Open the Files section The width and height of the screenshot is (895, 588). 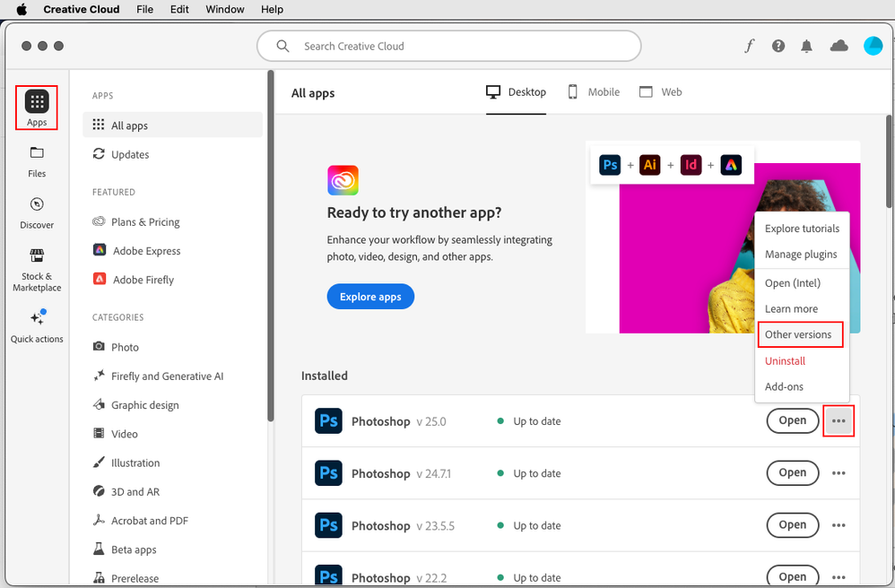click(x=37, y=162)
